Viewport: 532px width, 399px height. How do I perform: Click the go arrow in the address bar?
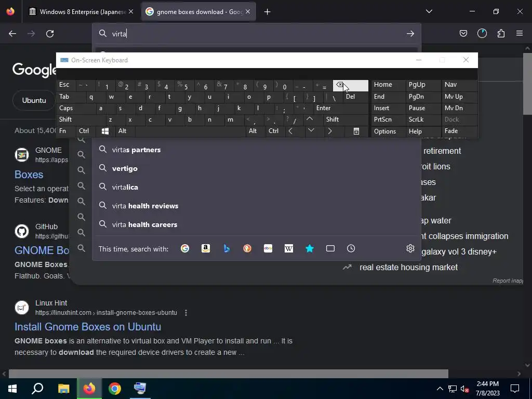pyautogui.click(x=410, y=34)
